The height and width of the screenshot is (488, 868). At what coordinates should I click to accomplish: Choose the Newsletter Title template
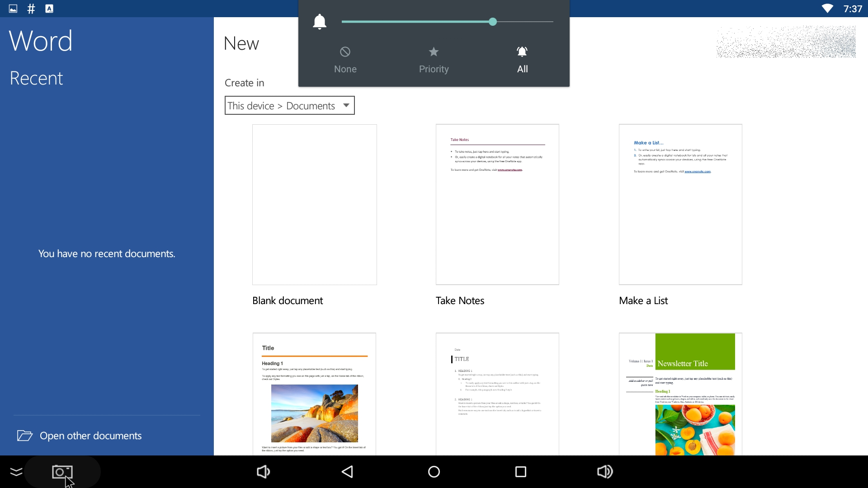pos(680,394)
